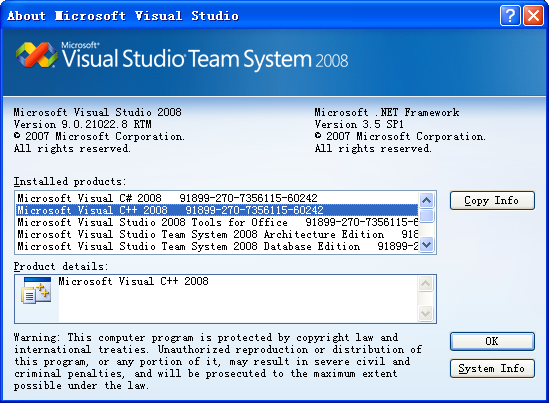Click the product details scroll-down arrow

pos(426,313)
